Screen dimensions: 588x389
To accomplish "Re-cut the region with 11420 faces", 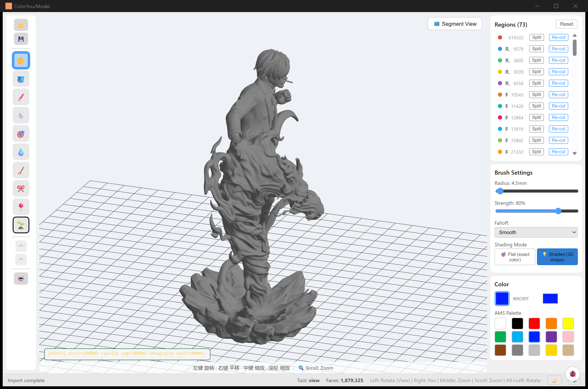I will tap(558, 106).
